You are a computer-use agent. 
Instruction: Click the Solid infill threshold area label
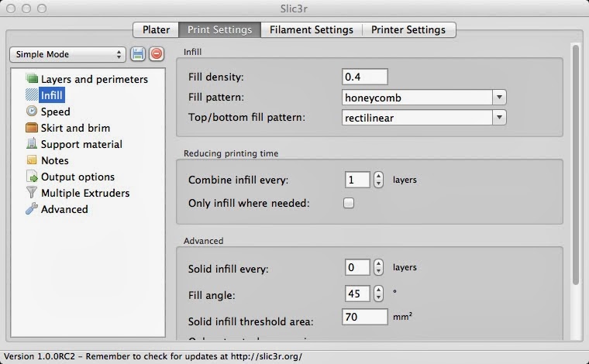[251, 321]
